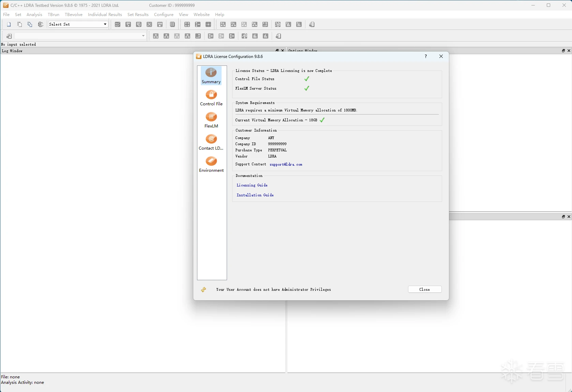The height and width of the screenshot is (392, 572).
Task: Open the Set Results menu
Action: [138, 15]
